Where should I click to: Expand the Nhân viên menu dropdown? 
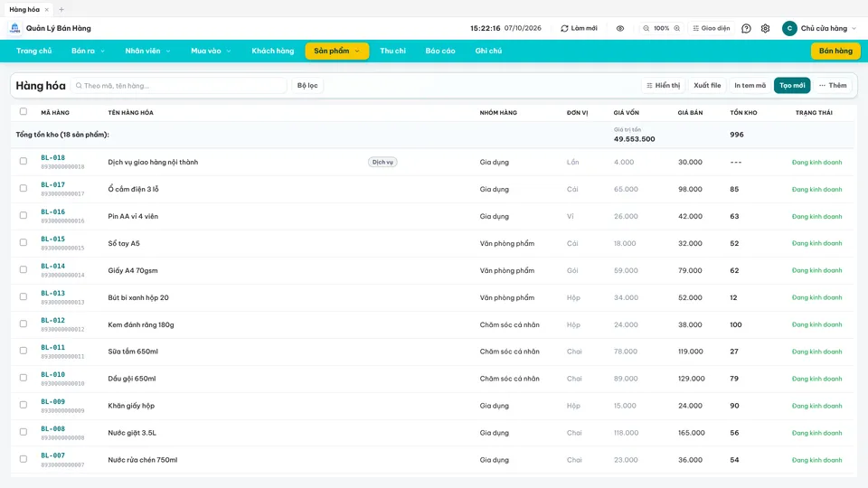coord(147,51)
